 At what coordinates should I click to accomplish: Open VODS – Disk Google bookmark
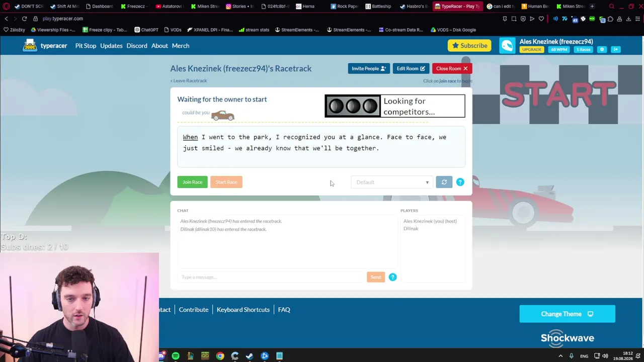click(453, 30)
